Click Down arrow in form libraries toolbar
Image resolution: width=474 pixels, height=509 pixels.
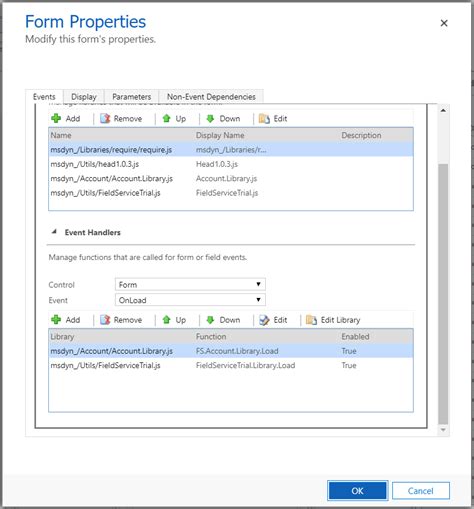[210, 118]
